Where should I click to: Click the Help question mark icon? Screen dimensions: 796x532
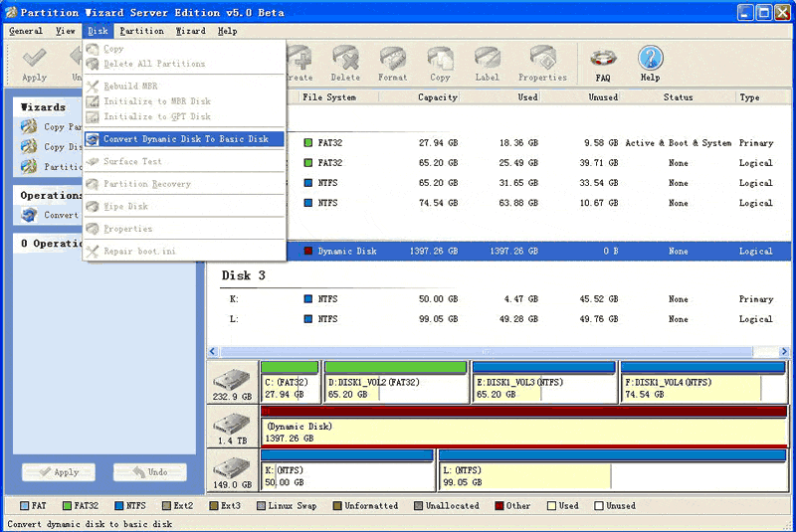[x=651, y=58]
